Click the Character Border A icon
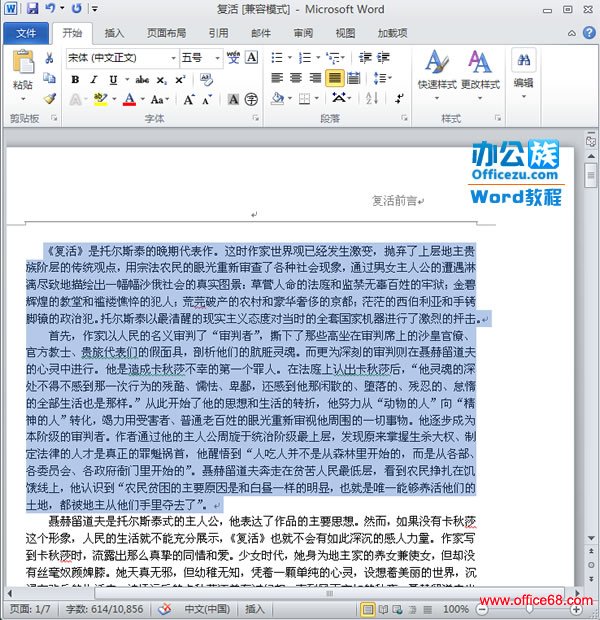 [252, 58]
